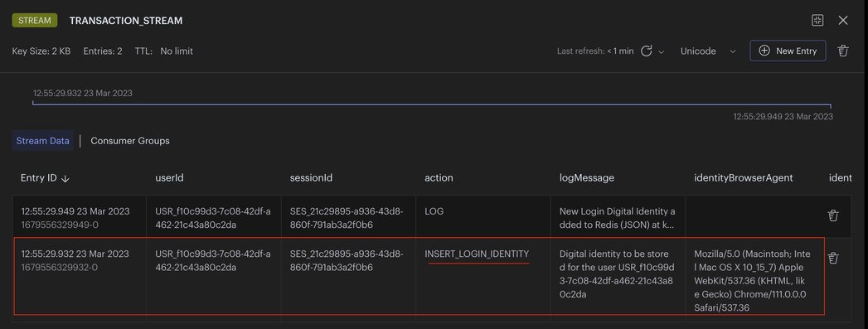The width and height of the screenshot is (868, 329).
Task: Click the sessionId column header
Action: [x=311, y=177]
